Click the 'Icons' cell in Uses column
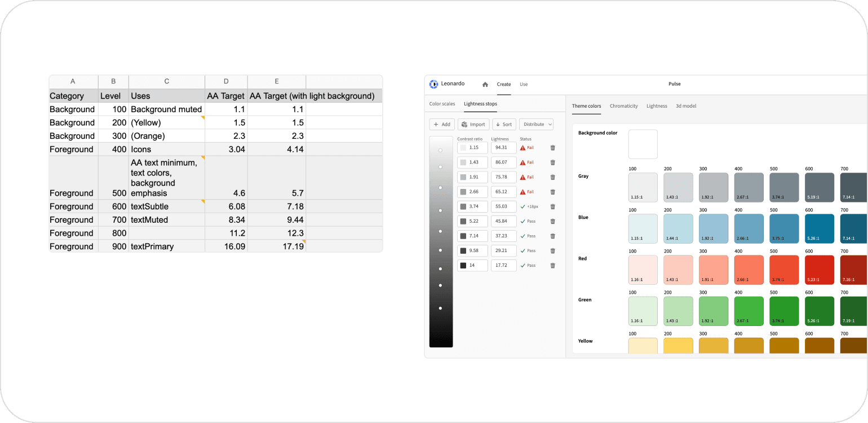The image size is (868, 423). (167, 149)
